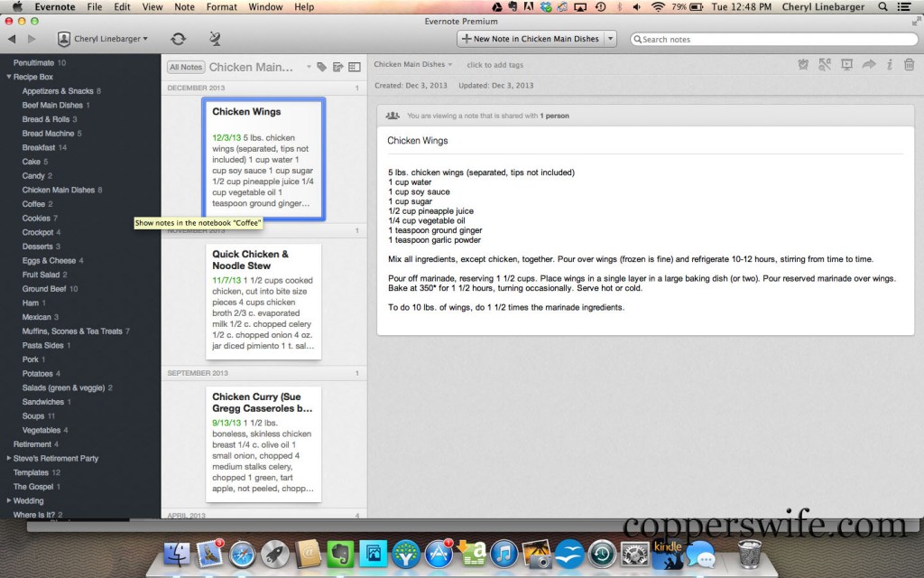Open the Note menu
924x578 pixels.
click(x=184, y=7)
